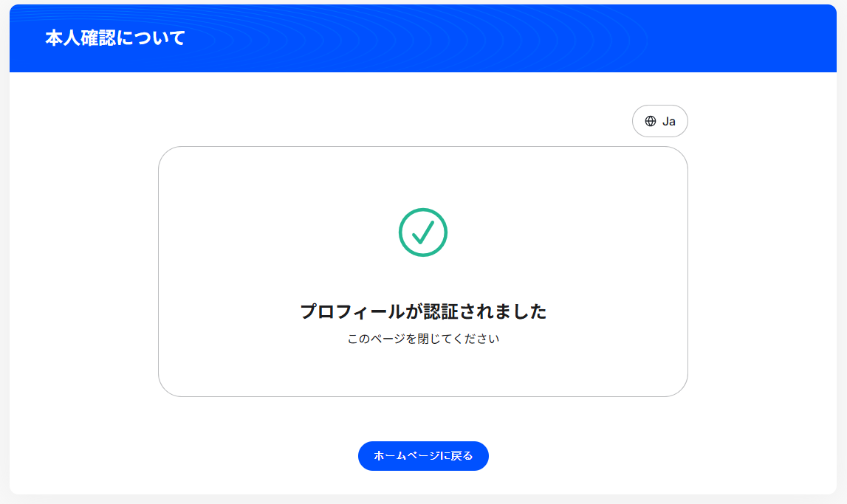Click the word ホームページ on the blue button
This screenshot has width=847, height=504.
click(407, 456)
